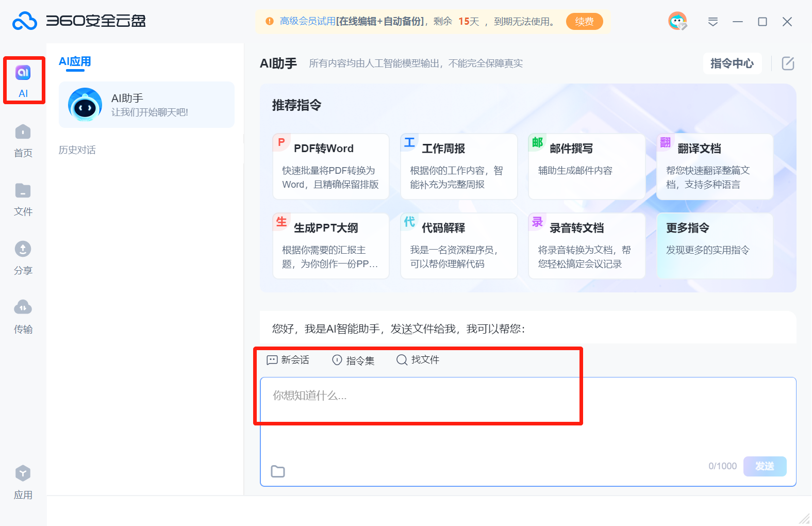Attach file using folder icon
The width and height of the screenshot is (812, 526).
tap(278, 471)
